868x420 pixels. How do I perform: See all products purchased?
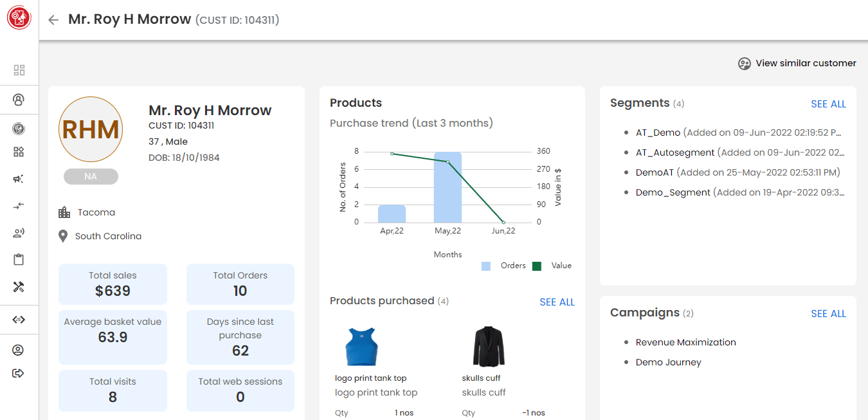point(557,302)
